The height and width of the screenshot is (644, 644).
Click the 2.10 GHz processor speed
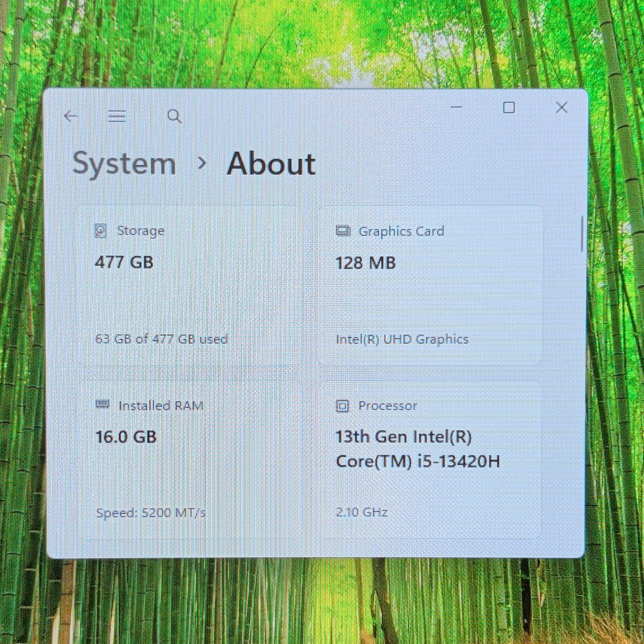[362, 512]
